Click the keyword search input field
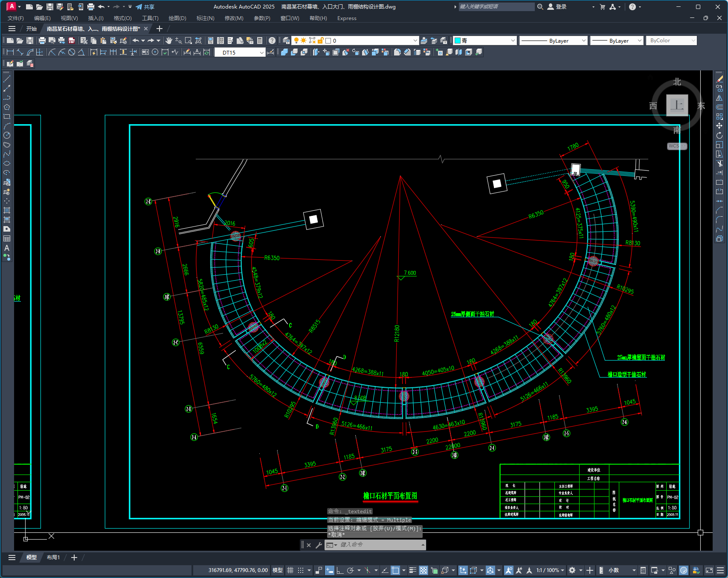Viewport: 728px width, 578px height. point(496,7)
